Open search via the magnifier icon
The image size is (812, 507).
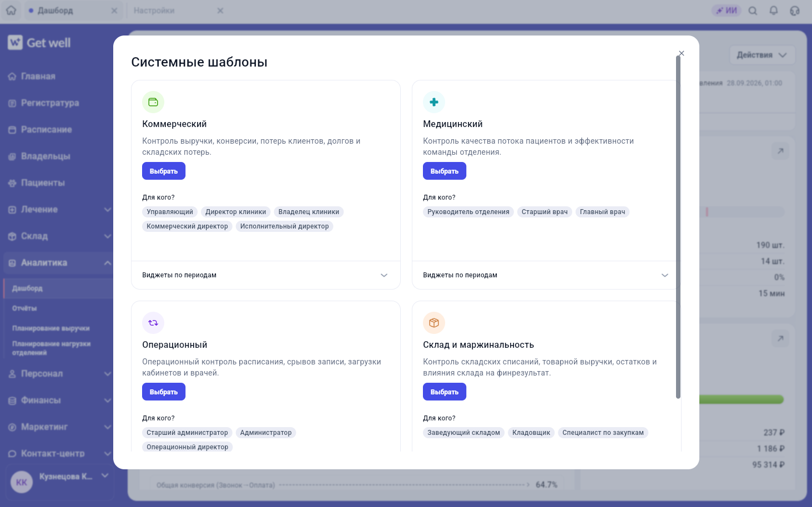coord(753,11)
